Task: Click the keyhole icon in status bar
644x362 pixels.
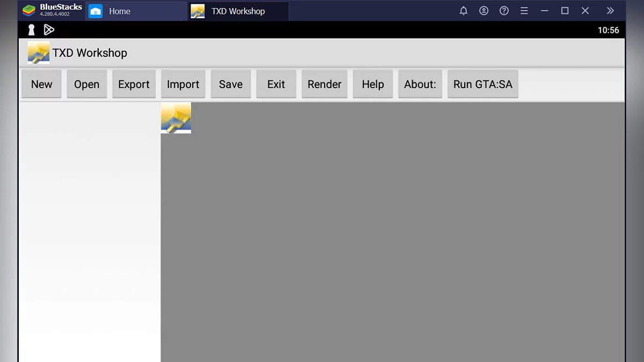Action: 32,30
